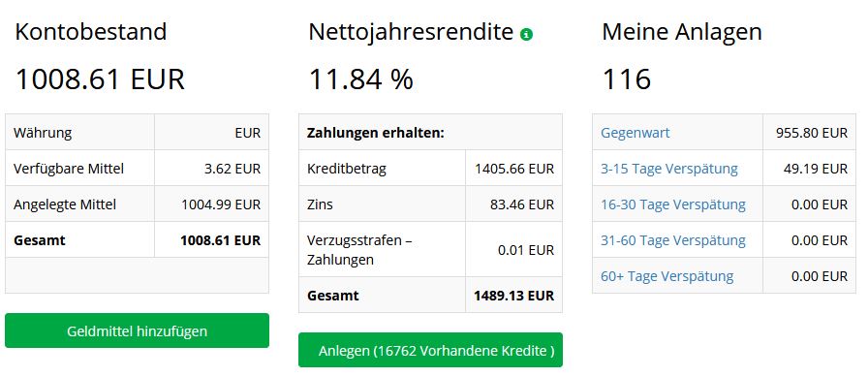Select the Meine Anlagen heading
The width and height of the screenshot is (868, 377).
click(x=682, y=32)
